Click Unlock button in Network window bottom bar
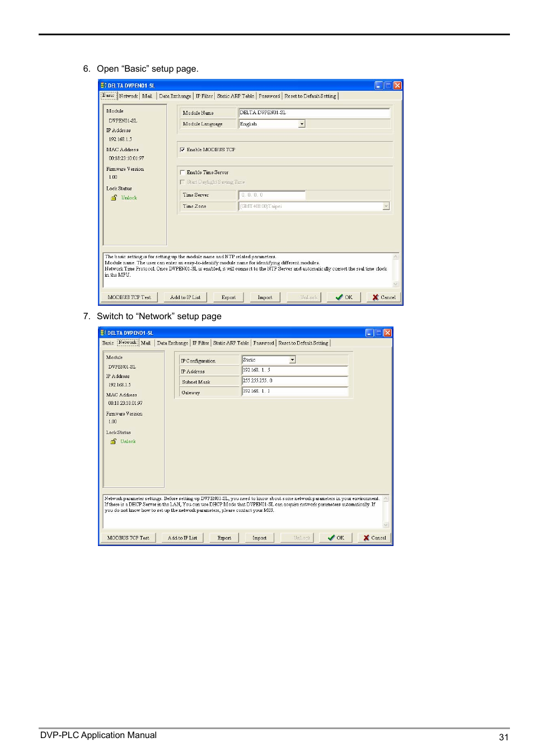This screenshot has width=534, height=756. tap(297, 538)
